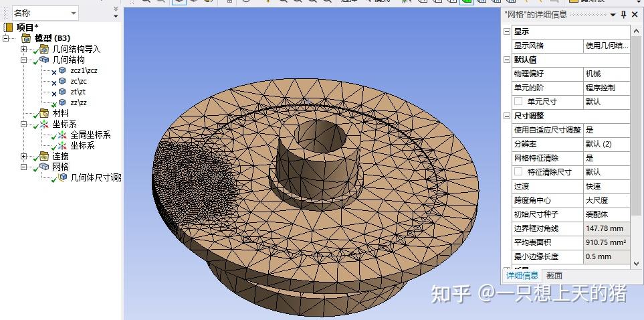Collapse the 坐标系 parent tree node

(x=24, y=124)
